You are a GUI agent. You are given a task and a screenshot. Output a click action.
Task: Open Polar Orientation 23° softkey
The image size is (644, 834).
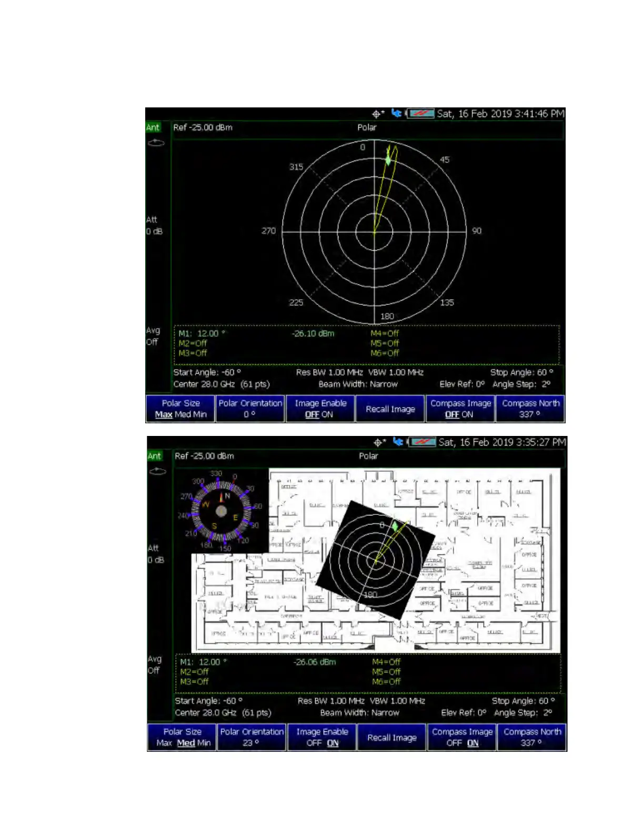click(x=252, y=737)
